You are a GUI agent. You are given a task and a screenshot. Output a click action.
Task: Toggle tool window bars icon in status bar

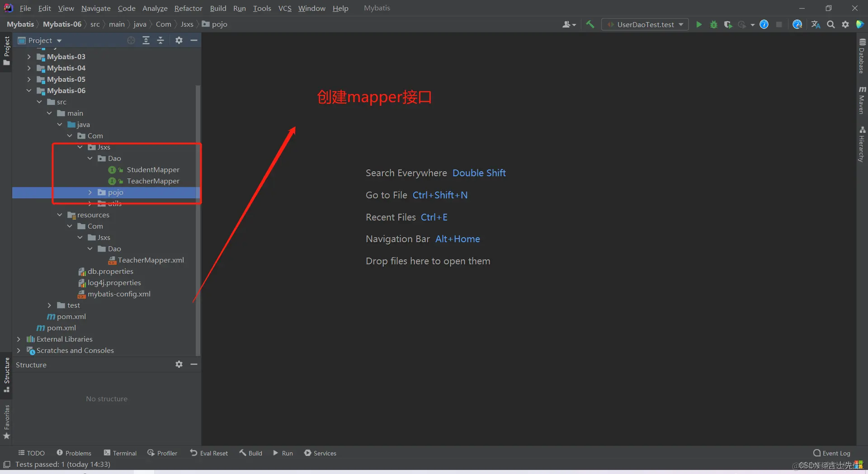point(7,464)
